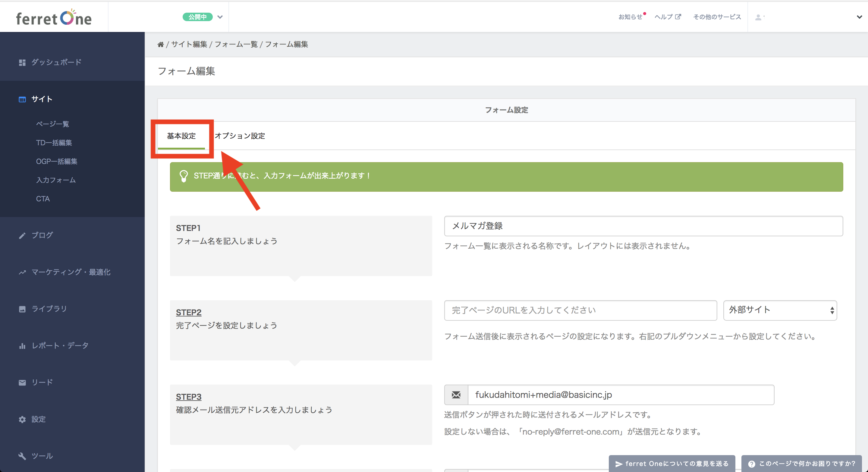Select サイト menu in sidebar
Screen dimensions: 868x472
click(42, 99)
